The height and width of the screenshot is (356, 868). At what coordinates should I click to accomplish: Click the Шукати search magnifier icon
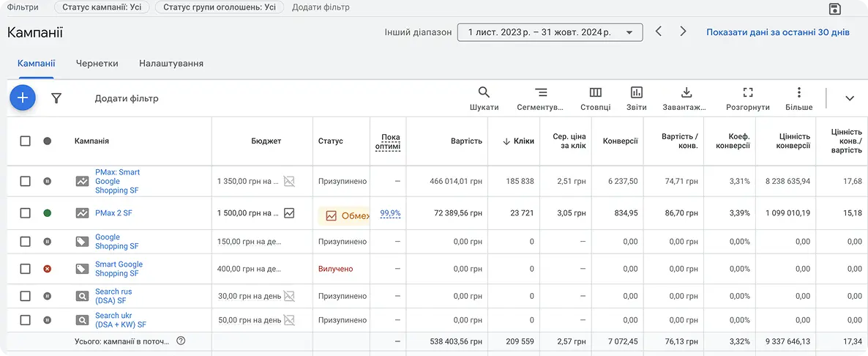484,93
